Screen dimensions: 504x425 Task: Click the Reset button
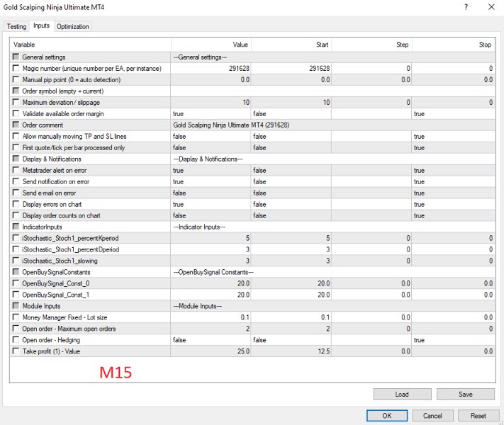478,416
